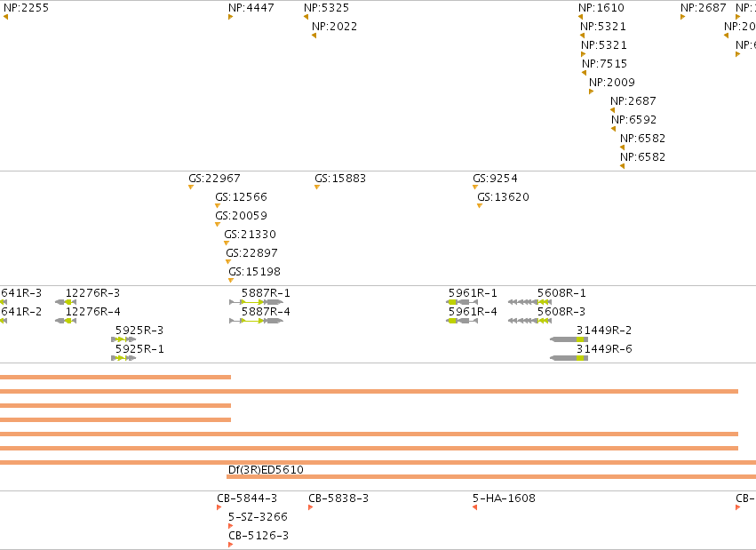756x550 pixels.
Task: Open the 5608R-1 transcript label
Action: (x=561, y=293)
